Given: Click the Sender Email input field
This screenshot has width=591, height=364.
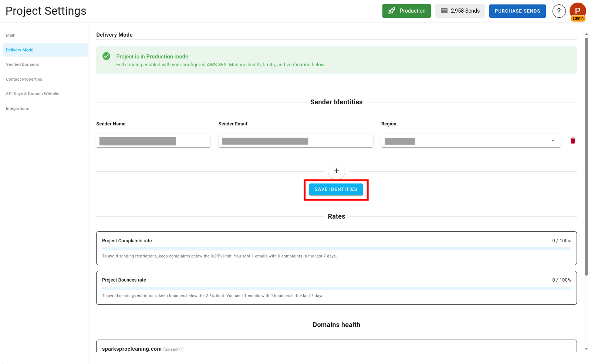Looking at the screenshot, I should tap(295, 141).
